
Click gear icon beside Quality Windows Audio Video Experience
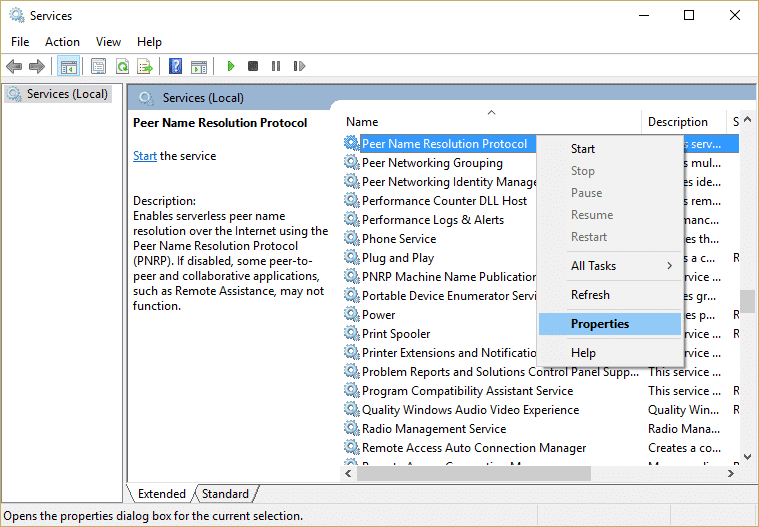point(351,409)
